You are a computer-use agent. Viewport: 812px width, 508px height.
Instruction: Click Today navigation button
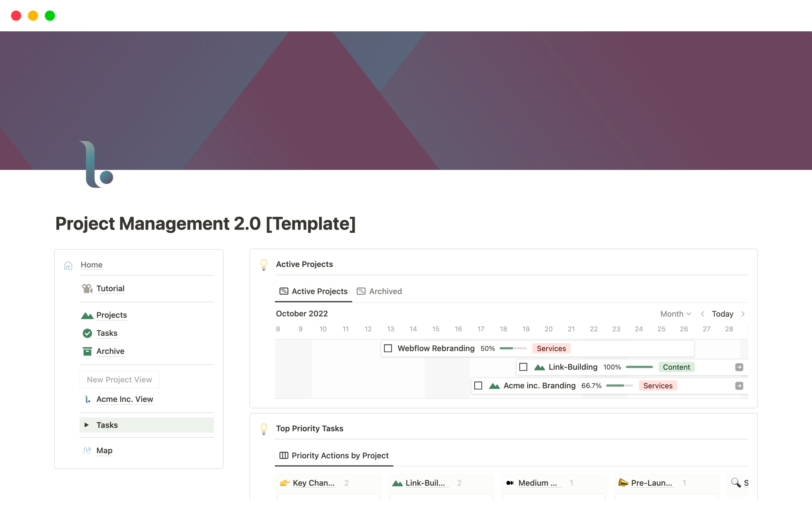723,314
